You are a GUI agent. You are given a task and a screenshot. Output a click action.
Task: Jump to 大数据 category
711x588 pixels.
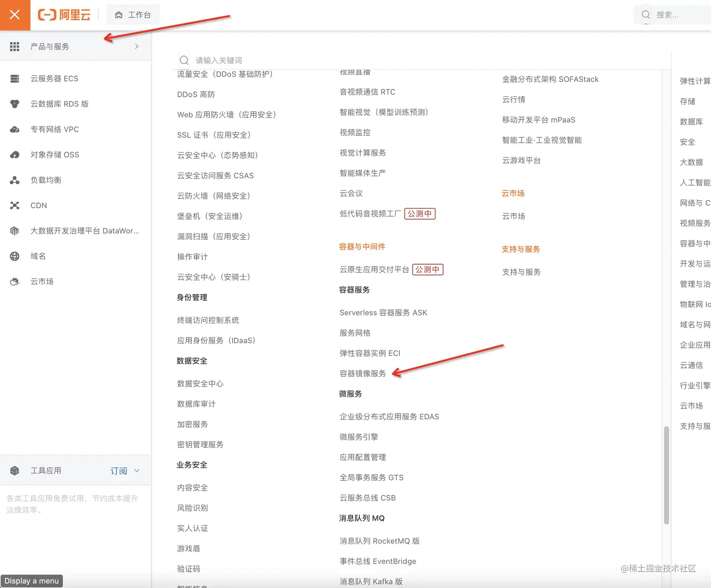click(x=691, y=162)
